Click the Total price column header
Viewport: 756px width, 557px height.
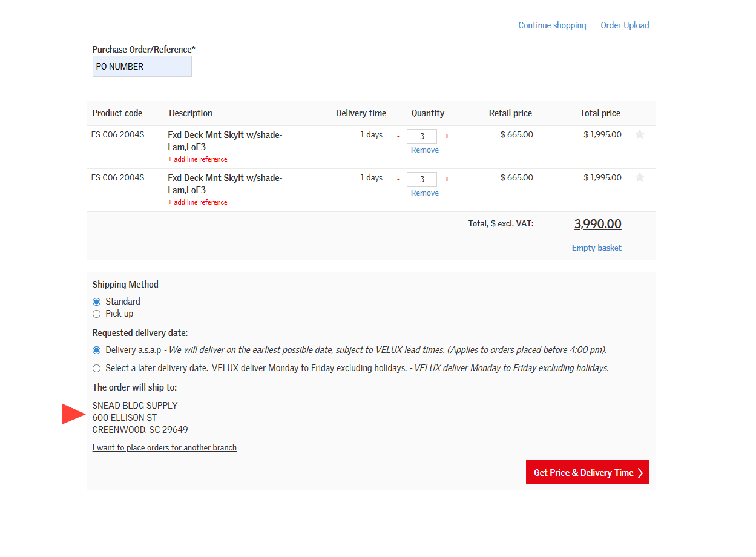[x=600, y=113]
